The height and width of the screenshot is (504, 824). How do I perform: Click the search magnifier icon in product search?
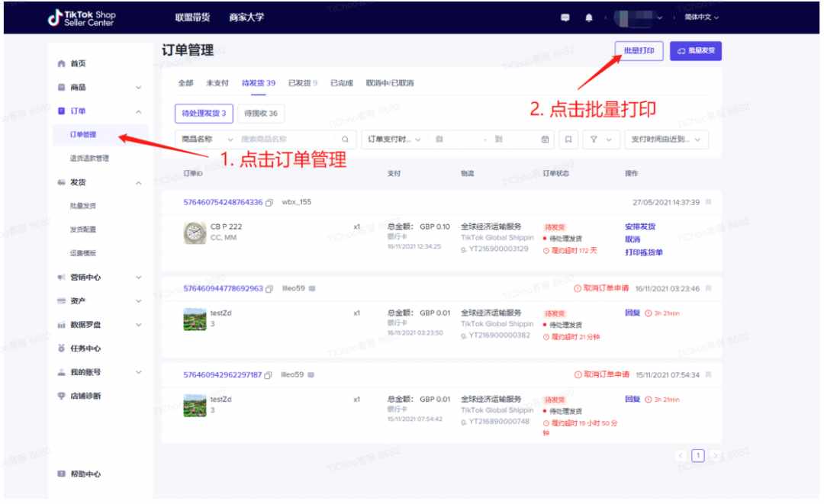coord(345,139)
